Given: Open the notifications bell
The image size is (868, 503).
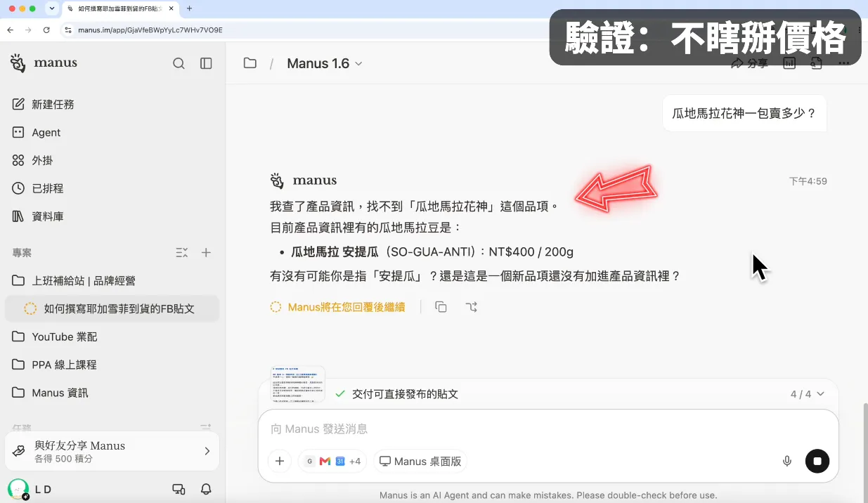Looking at the screenshot, I should point(206,489).
